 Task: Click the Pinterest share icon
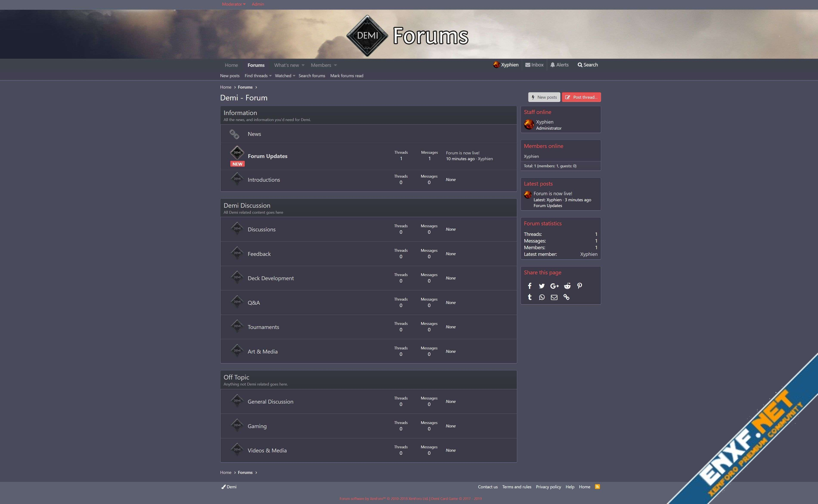coord(579,286)
